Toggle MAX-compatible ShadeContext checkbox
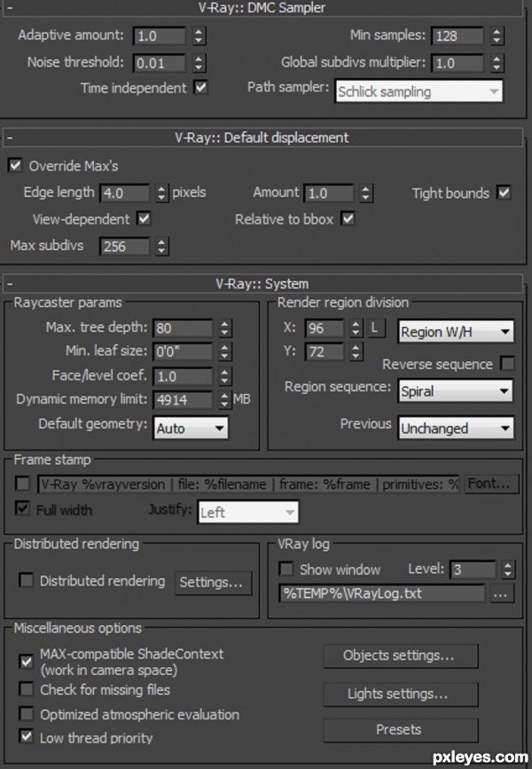The height and width of the screenshot is (769, 532). [x=26, y=661]
